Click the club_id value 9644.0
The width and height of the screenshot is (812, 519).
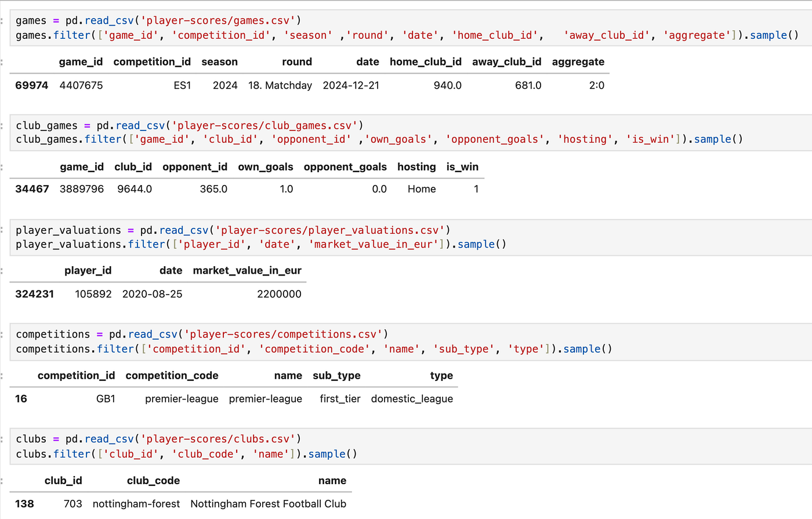click(x=135, y=189)
